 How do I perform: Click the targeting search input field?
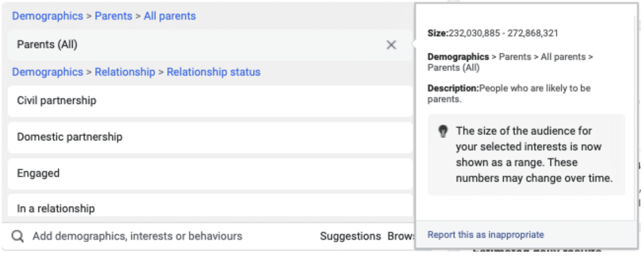point(131,235)
